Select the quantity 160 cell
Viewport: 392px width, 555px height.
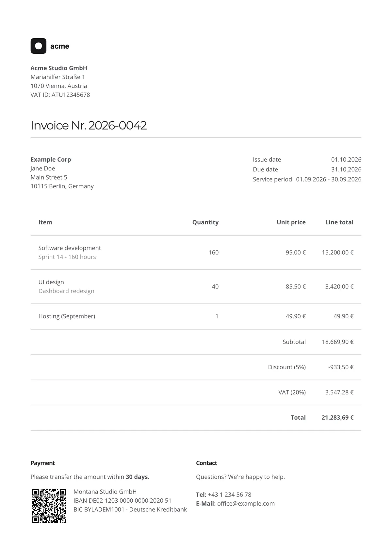(214, 252)
